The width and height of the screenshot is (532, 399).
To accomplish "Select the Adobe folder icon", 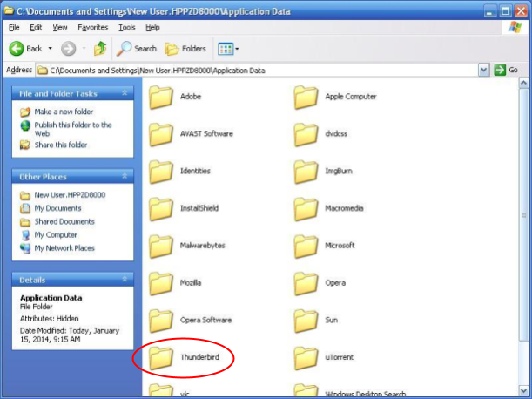I will coord(161,97).
